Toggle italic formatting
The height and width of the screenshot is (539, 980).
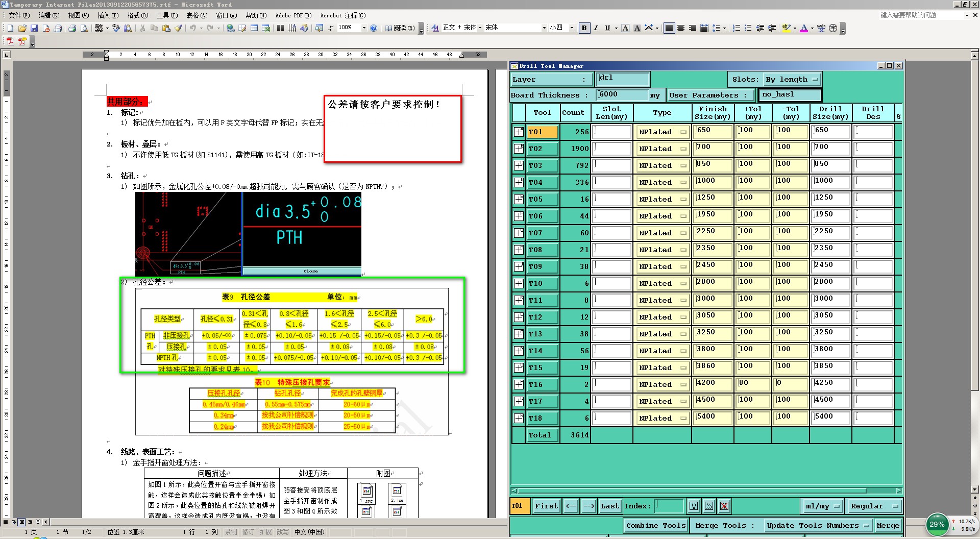pos(596,28)
